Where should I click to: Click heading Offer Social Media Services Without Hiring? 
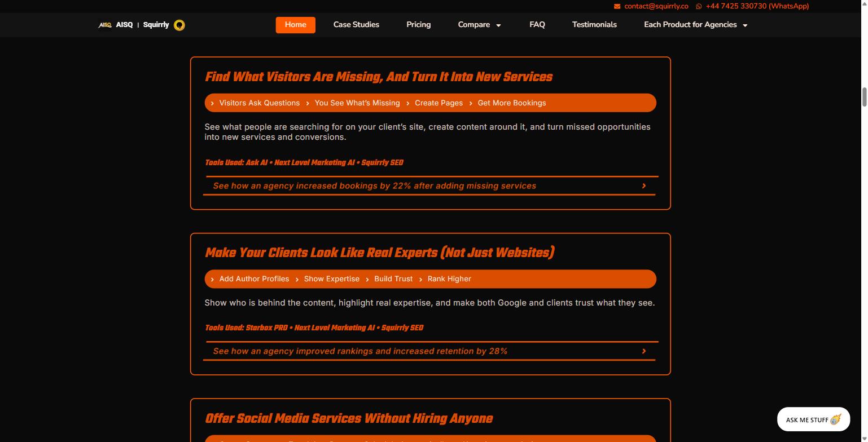pyautogui.click(x=349, y=418)
